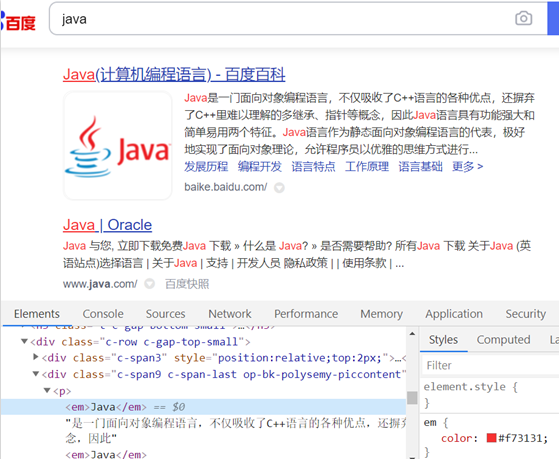
Task: Click the styles Filter input field
Action: click(490, 366)
